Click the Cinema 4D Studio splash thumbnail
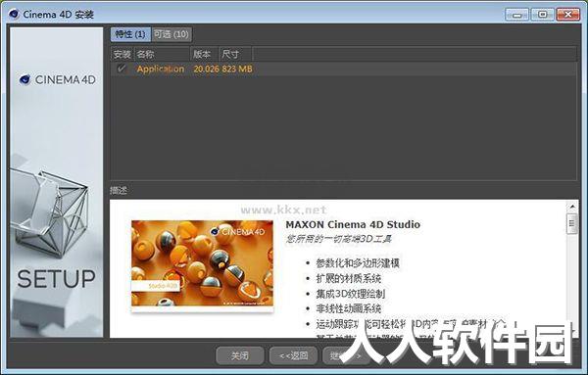The image size is (588, 375). pos(203,264)
